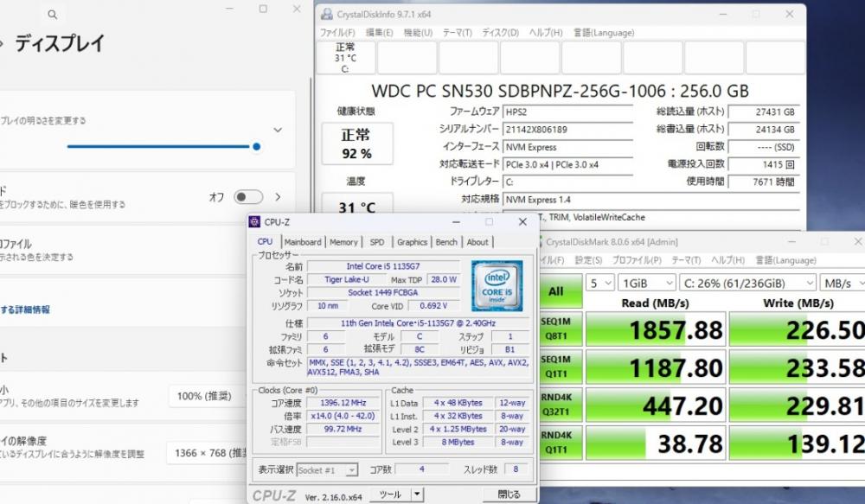
Task: Click the Intel Core i5 logo in CPU-Z
Action: [x=497, y=286]
